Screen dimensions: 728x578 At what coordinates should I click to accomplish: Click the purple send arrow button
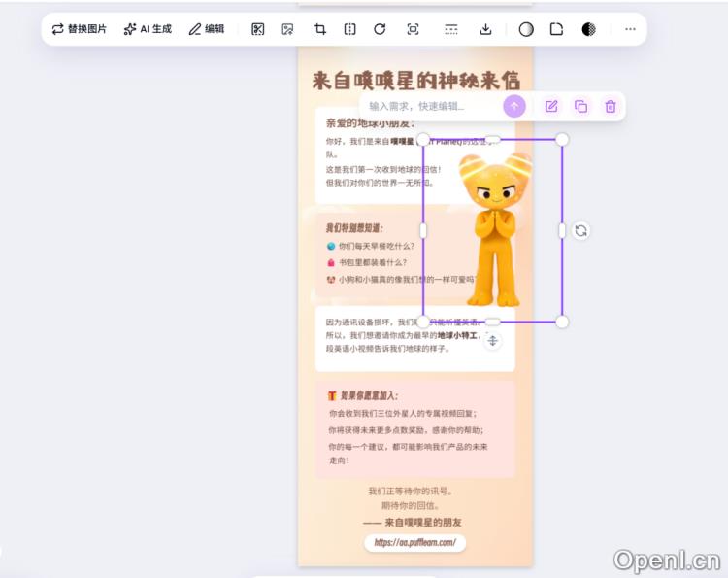(x=514, y=107)
